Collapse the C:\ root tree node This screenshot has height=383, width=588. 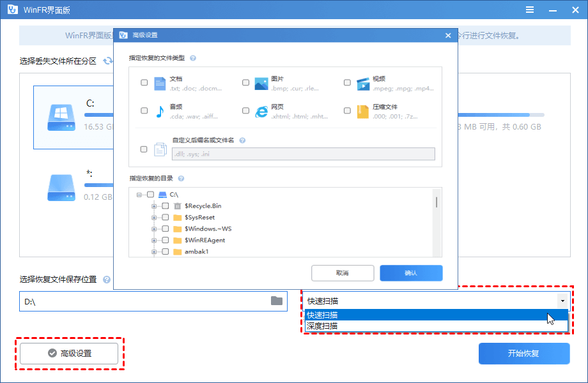139,195
